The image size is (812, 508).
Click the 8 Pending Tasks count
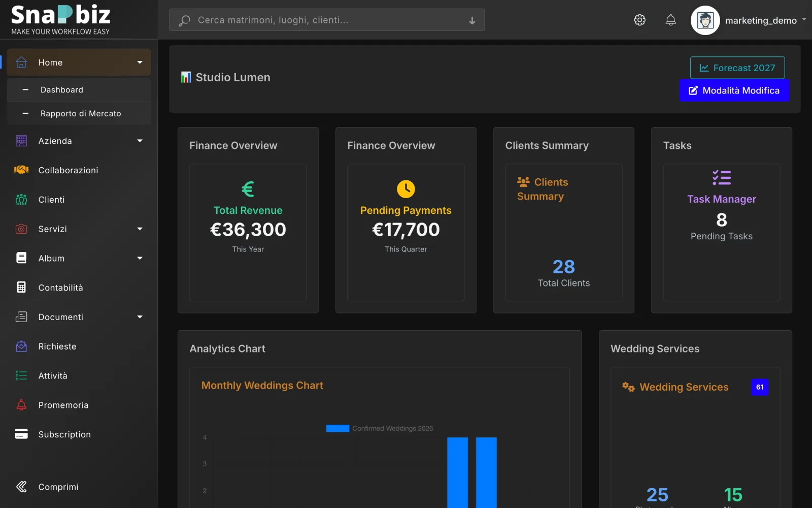click(x=722, y=220)
